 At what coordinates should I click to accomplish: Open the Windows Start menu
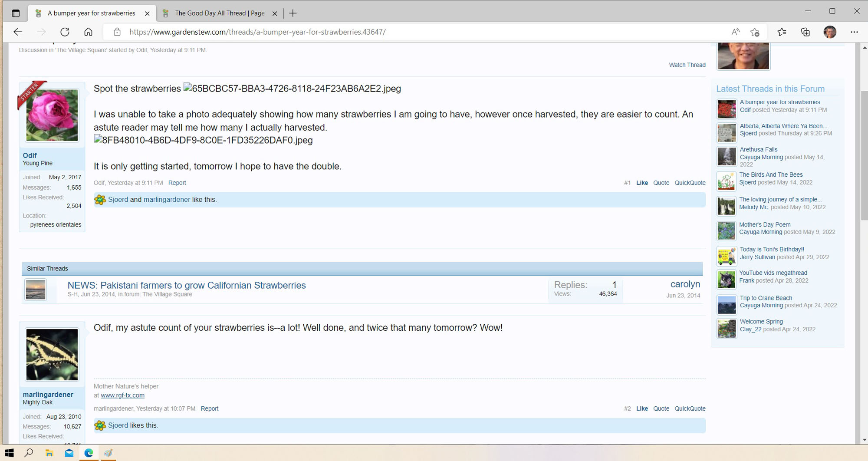click(x=9, y=453)
